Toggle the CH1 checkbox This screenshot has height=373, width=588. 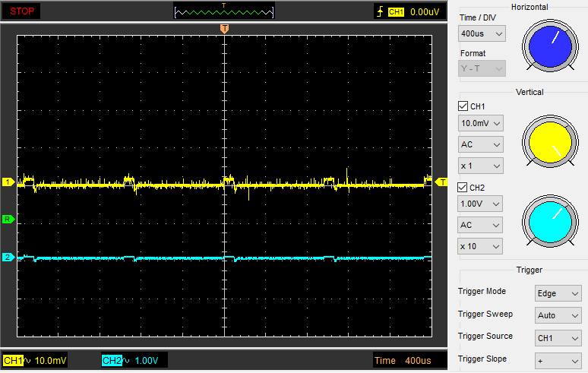464,106
